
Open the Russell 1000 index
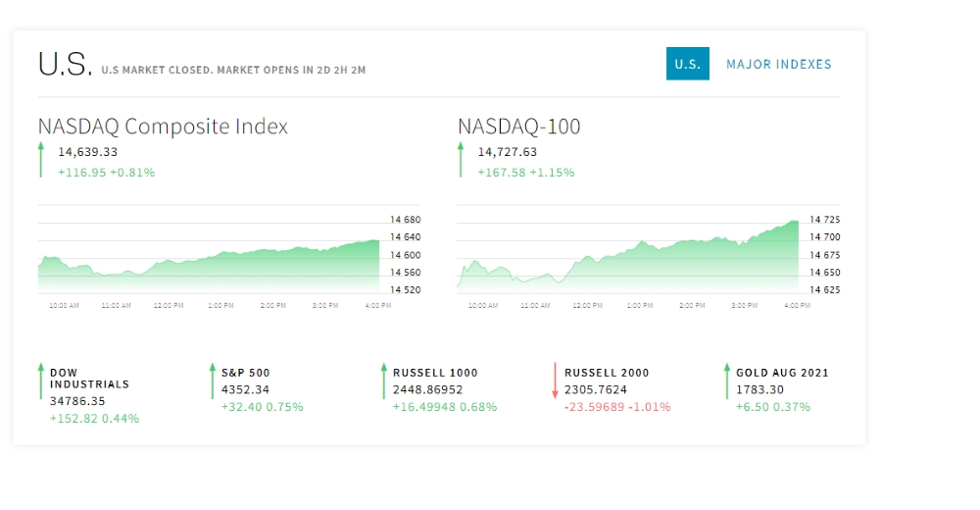point(435,373)
